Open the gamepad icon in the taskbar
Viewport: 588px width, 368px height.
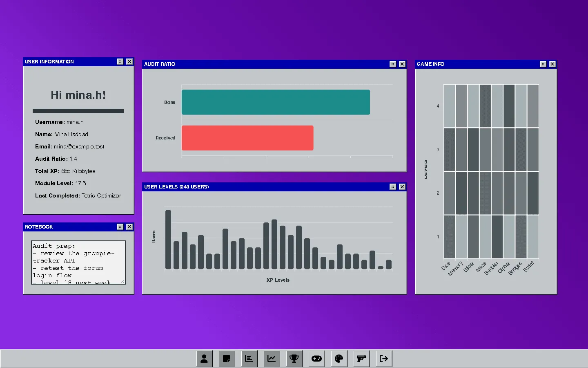(316, 359)
